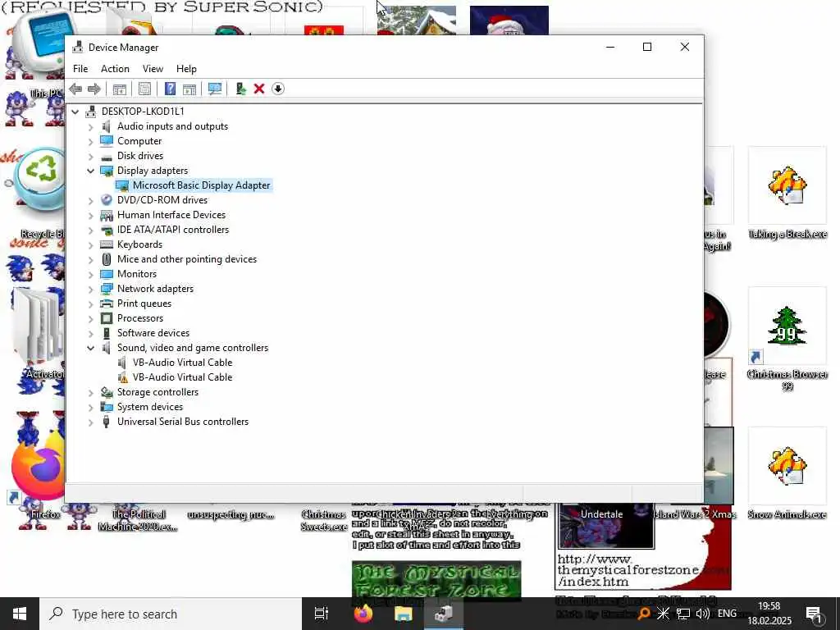Open the Action menu

(115, 69)
